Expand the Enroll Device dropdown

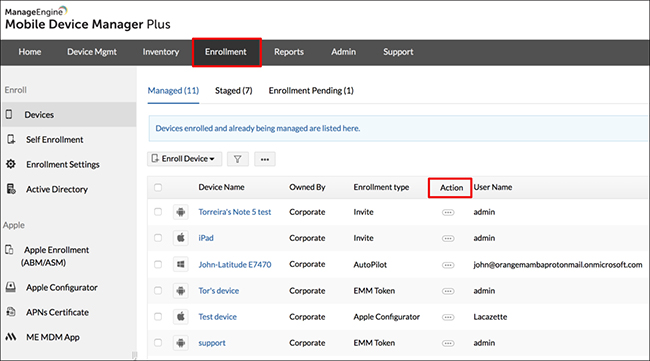click(x=184, y=159)
